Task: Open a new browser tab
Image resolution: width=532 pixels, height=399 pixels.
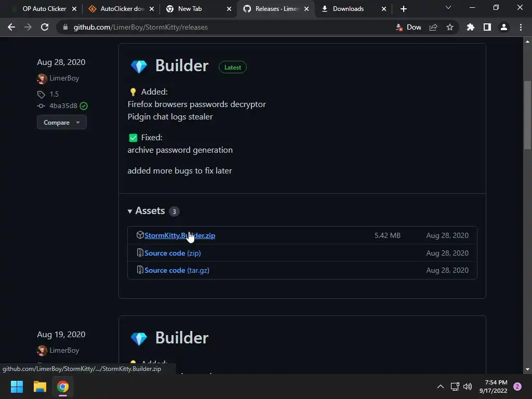Action: click(403, 9)
